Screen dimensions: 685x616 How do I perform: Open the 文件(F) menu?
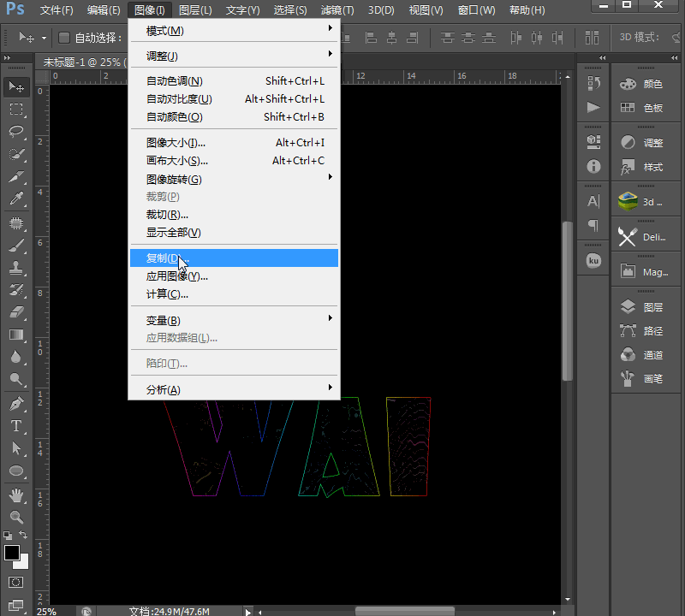(x=57, y=10)
